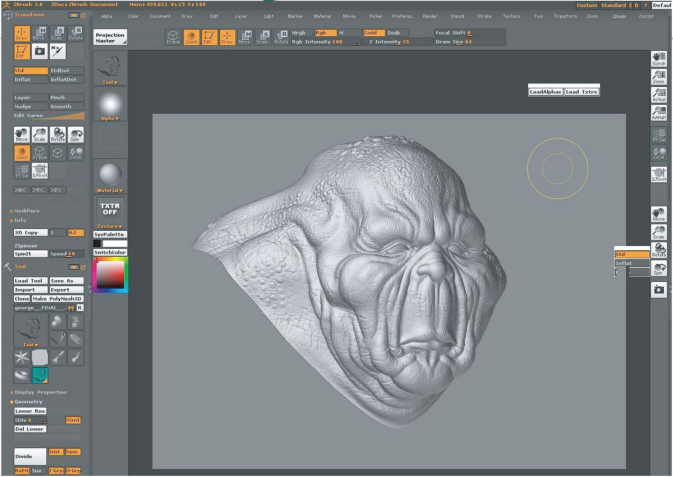Click the snapshot camera icon in Transform palette
The image size is (673, 477).
39,50
